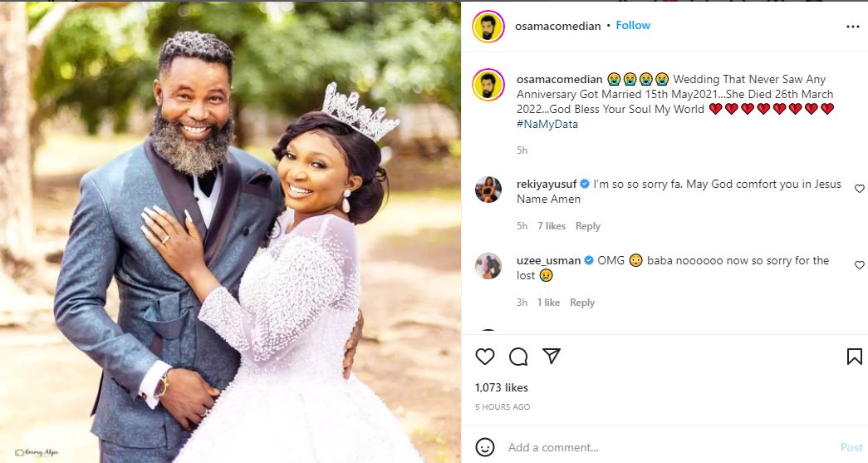Click the Add a comment field
Viewport: 868px width, 463px height.
[x=664, y=447]
